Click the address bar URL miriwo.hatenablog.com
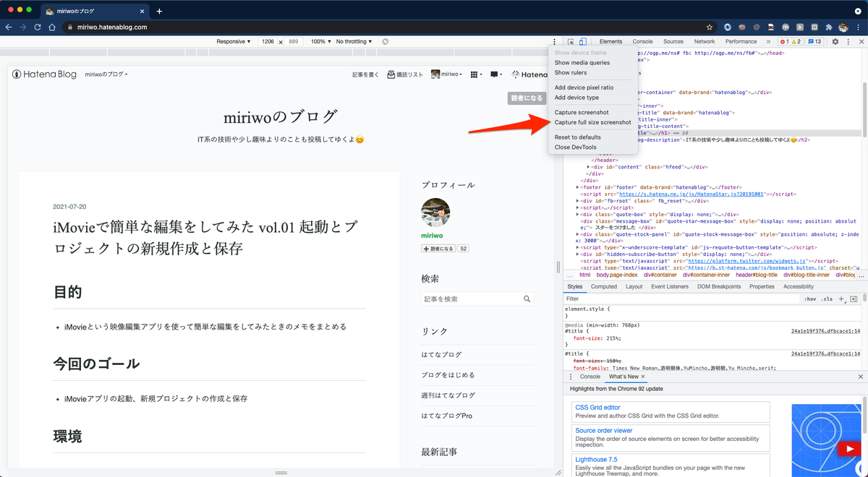Image resolution: width=868 pixels, height=477 pixels. pos(112,27)
